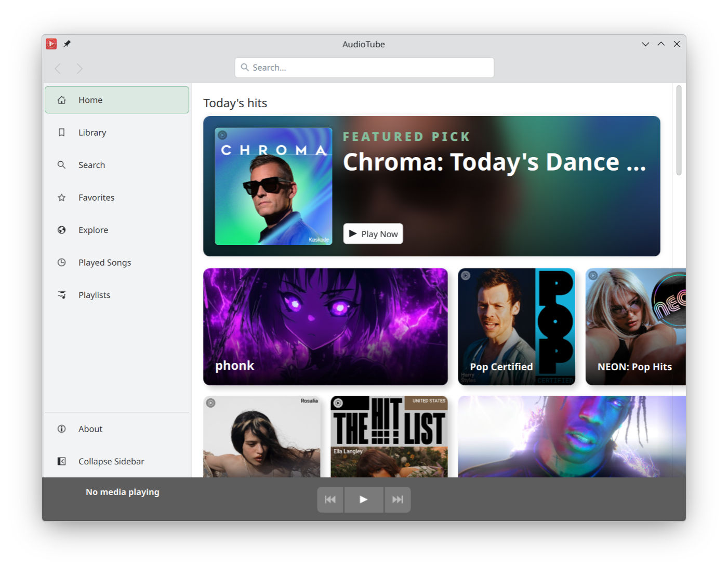Toggle the pin window button
728x571 pixels.
click(67, 44)
